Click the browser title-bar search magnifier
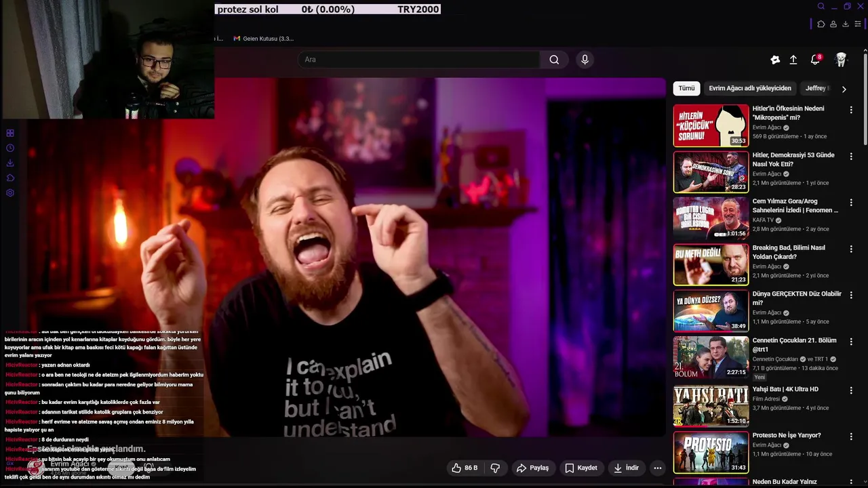This screenshot has width=868, height=488. coord(821,6)
